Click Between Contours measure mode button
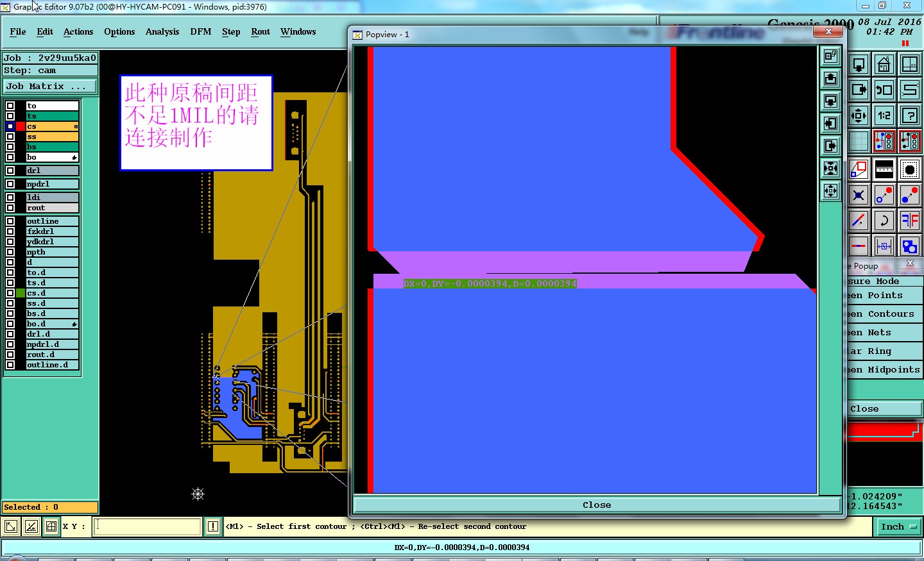 [884, 314]
